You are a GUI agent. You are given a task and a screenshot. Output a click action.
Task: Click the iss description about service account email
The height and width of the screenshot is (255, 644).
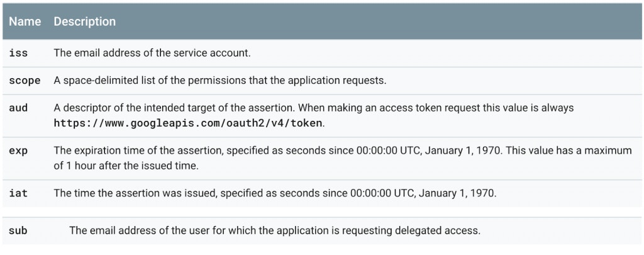[152, 54]
